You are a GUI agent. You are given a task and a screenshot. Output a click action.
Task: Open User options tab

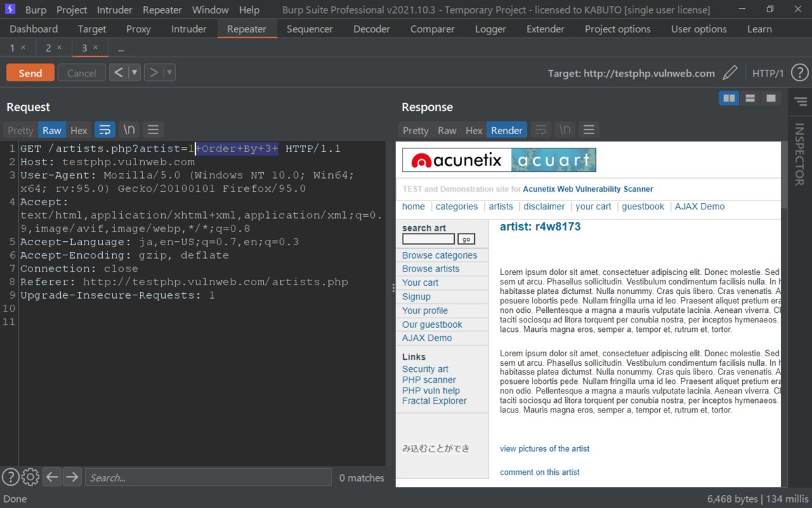pos(699,29)
